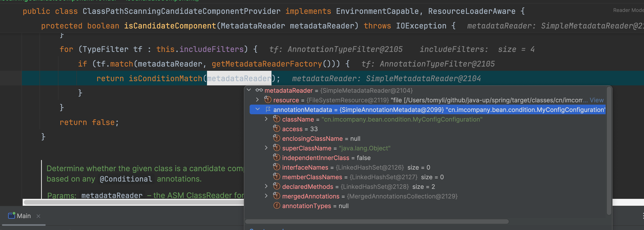Screen dimensions: 644x230
Task: Click the @Conditional text in the doc comment
Action: (x=126, y=179)
